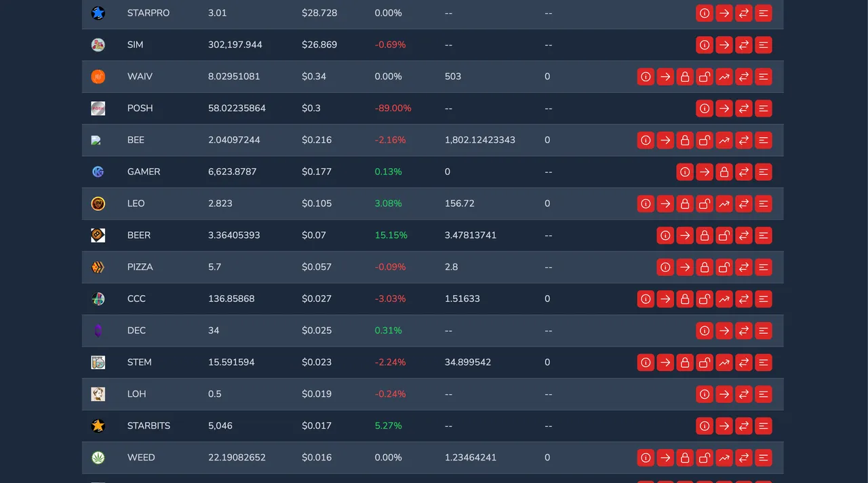Unstake WAIV using the open-lock icon
The width and height of the screenshot is (868, 483).
click(705, 77)
